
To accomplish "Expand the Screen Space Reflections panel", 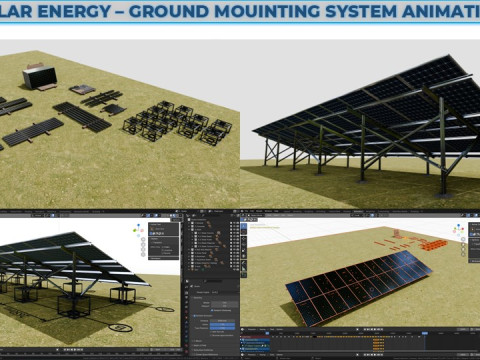I will click(x=205, y=354).
